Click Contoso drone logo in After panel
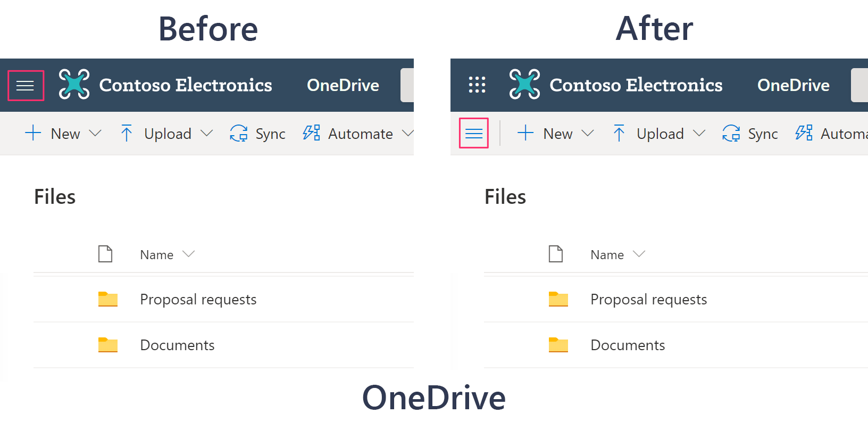The image size is (868, 430). point(524,84)
